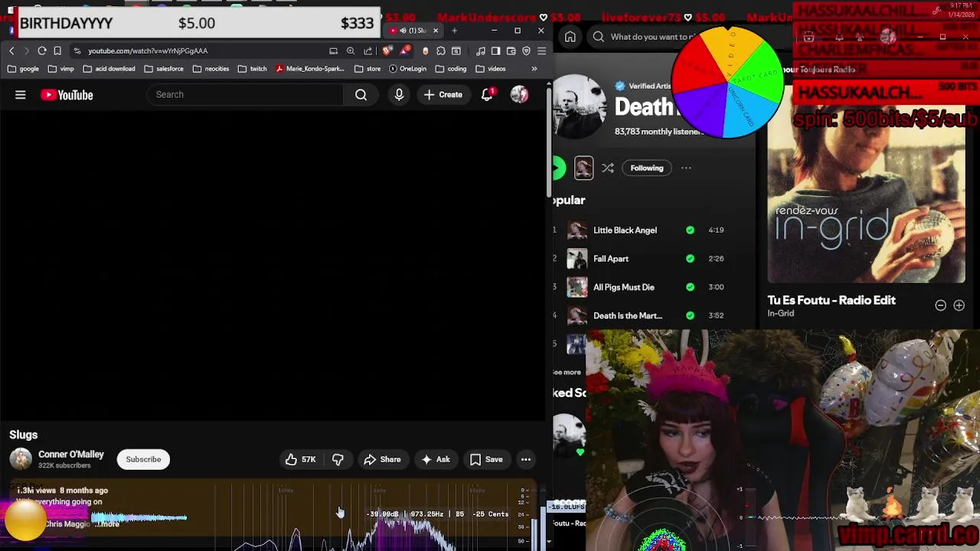Show more bookmarks chevron
Viewport: 980px width, 551px height.
pos(534,68)
